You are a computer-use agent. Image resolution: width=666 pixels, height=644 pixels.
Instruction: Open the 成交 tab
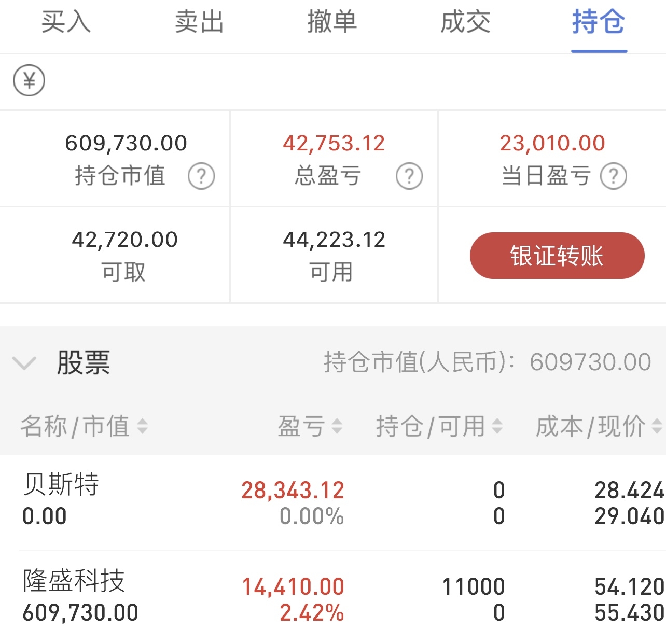(x=465, y=22)
